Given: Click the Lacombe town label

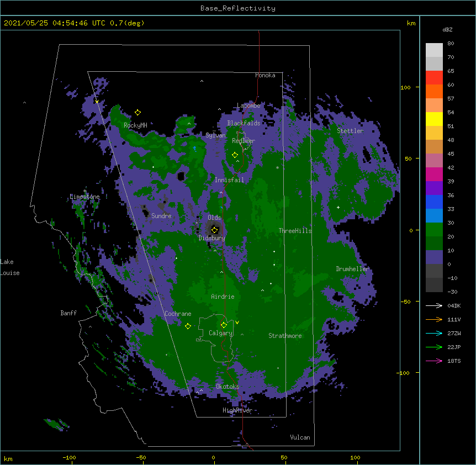Looking at the screenshot, I should (248, 105).
